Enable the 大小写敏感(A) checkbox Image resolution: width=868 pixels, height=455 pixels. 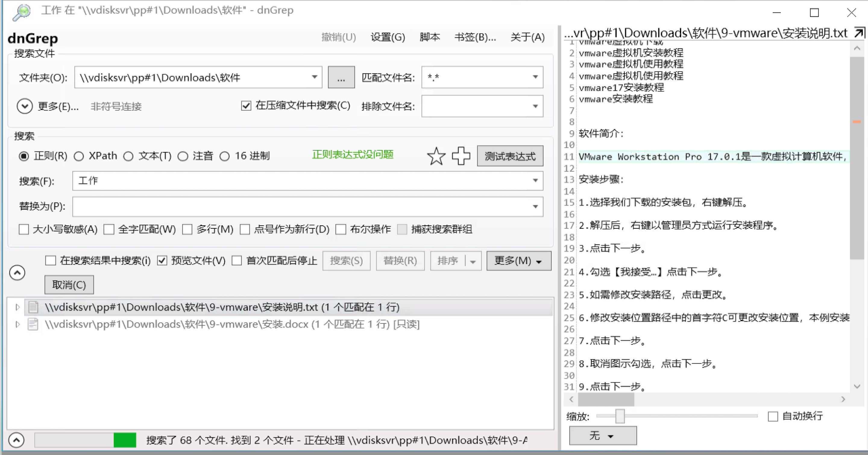pyautogui.click(x=24, y=229)
